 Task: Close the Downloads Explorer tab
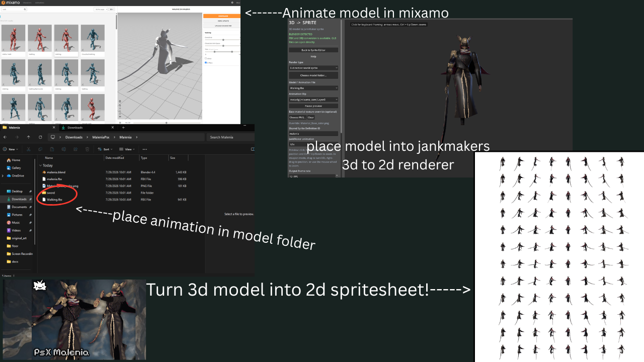pyautogui.click(x=112, y=128)
